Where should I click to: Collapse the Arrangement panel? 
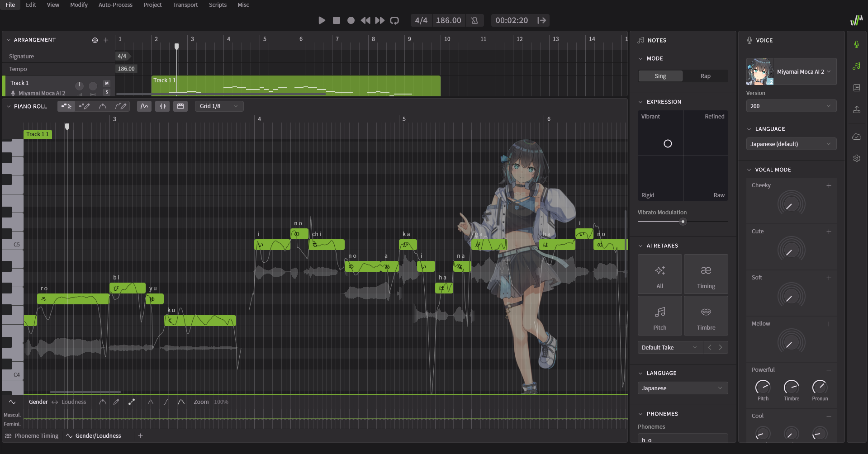9,40
